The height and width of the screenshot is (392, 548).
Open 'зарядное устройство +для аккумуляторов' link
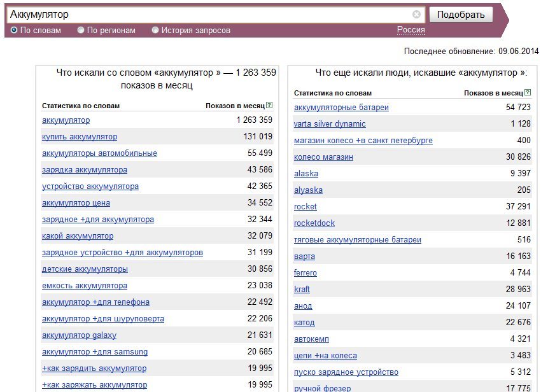[122, 252]
